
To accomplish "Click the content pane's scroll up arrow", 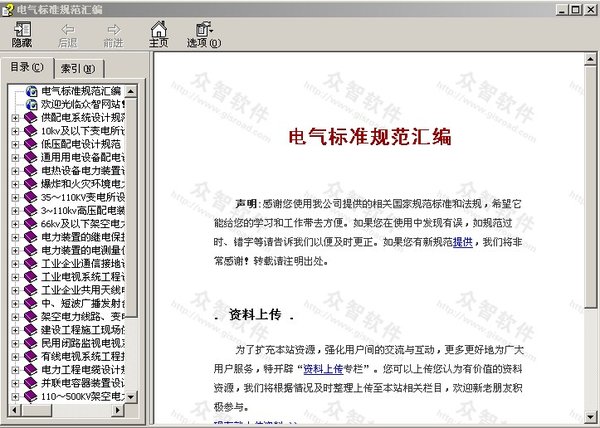I will coord(590,60).
